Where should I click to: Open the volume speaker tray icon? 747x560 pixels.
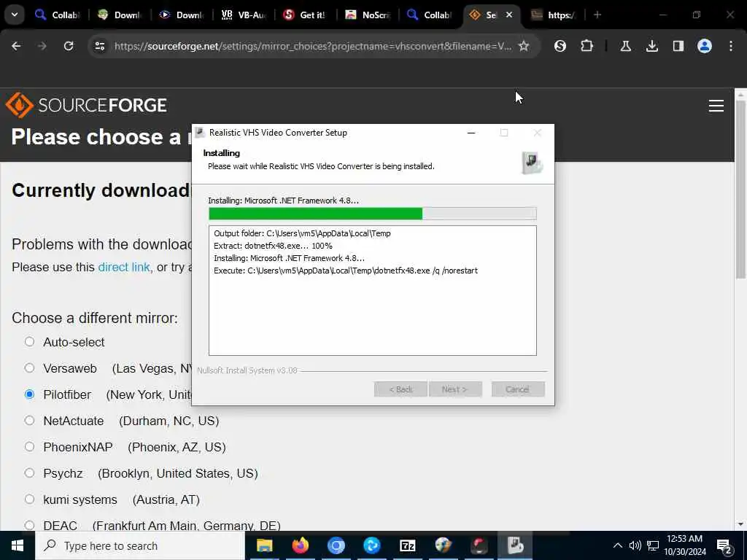[635, 545]
